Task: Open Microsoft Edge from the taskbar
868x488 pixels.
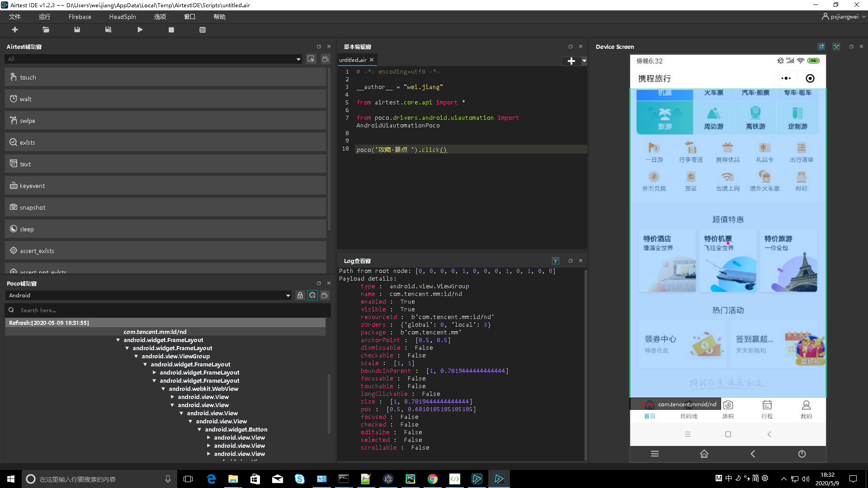Action: point(211,479)
